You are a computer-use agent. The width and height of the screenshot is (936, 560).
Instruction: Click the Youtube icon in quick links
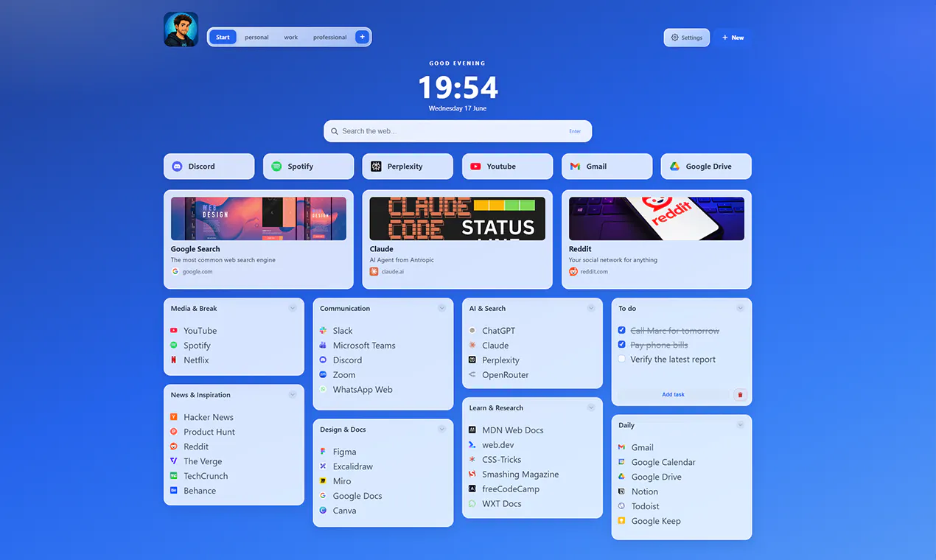pos(475,167)
